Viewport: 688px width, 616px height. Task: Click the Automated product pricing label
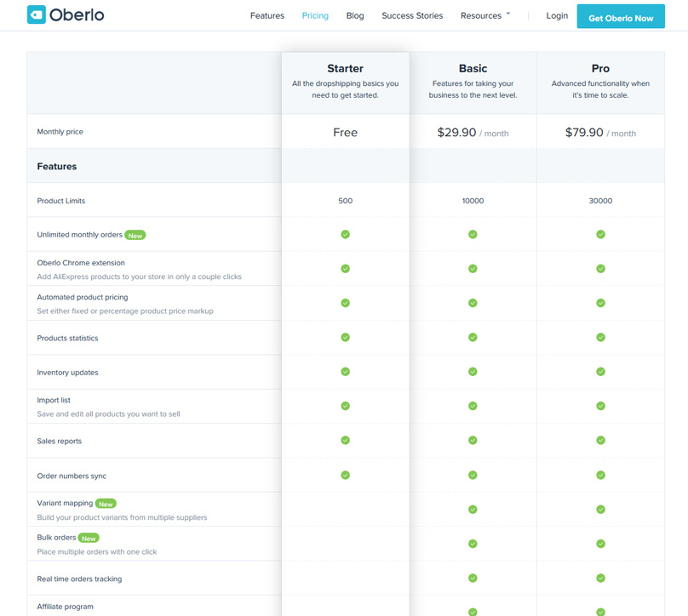[x=83, y=297]
